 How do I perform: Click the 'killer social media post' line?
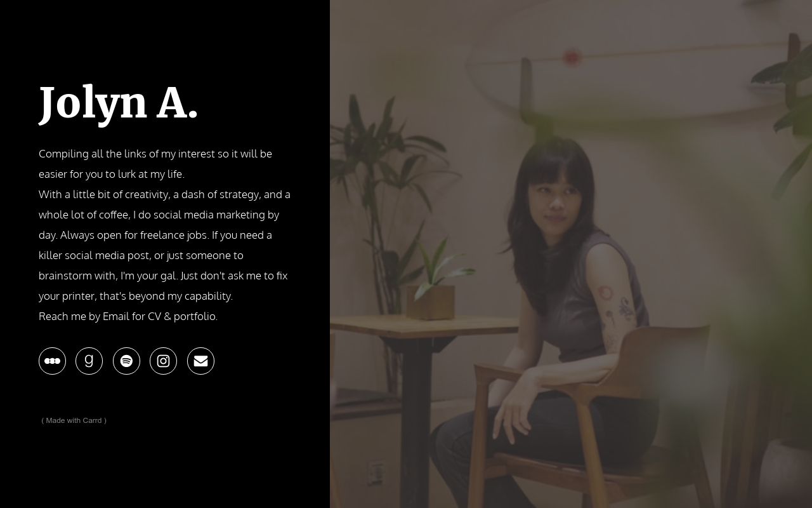141,255
